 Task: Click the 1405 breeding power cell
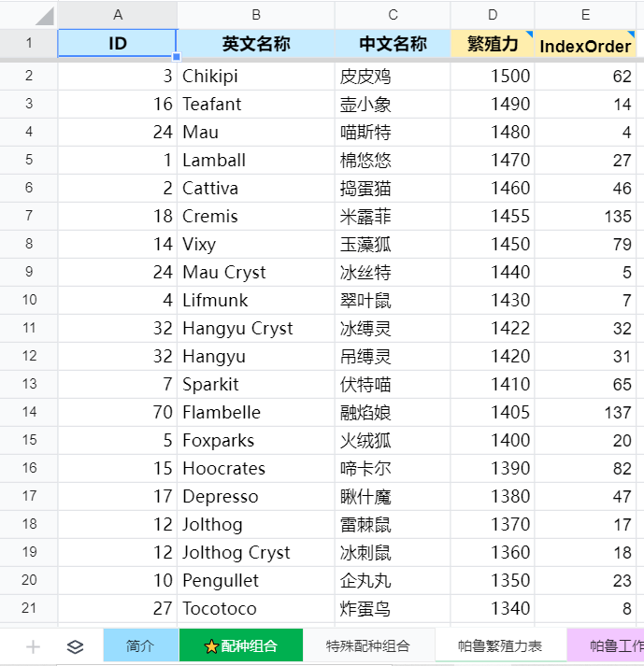coord(493,413)
